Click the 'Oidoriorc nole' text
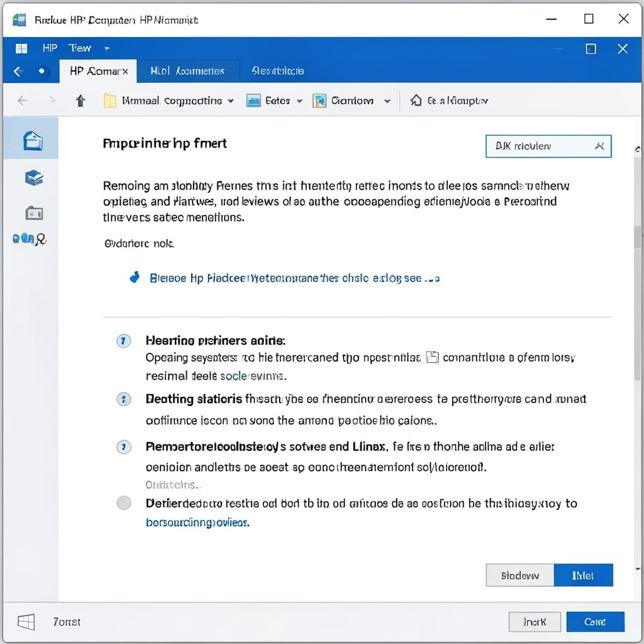 139,243
